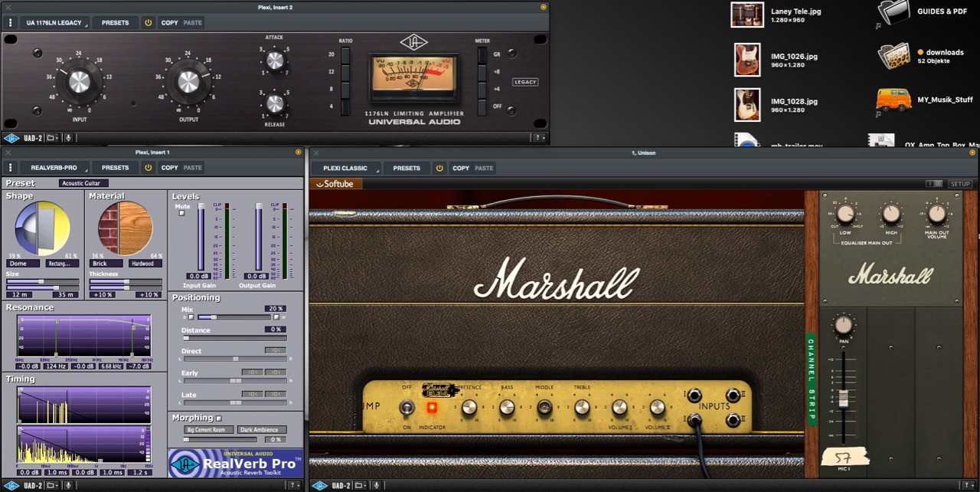This screenshot has width=980, height=492.
Task: Open help menu in the RealVerb footer
Action: 294,485
